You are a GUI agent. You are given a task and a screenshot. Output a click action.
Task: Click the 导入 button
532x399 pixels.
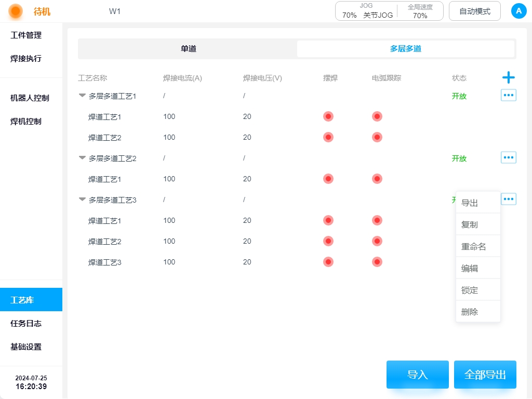click(x=417, y=375)
